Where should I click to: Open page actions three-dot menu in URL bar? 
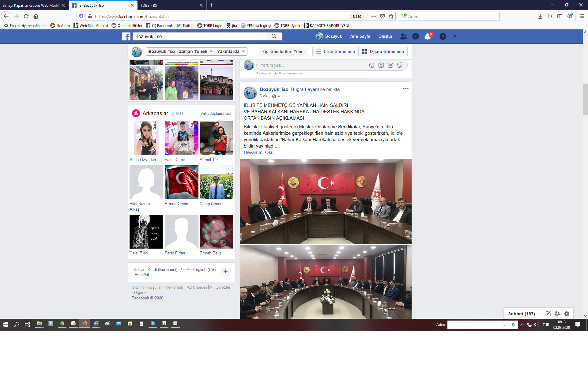(374, 17)
